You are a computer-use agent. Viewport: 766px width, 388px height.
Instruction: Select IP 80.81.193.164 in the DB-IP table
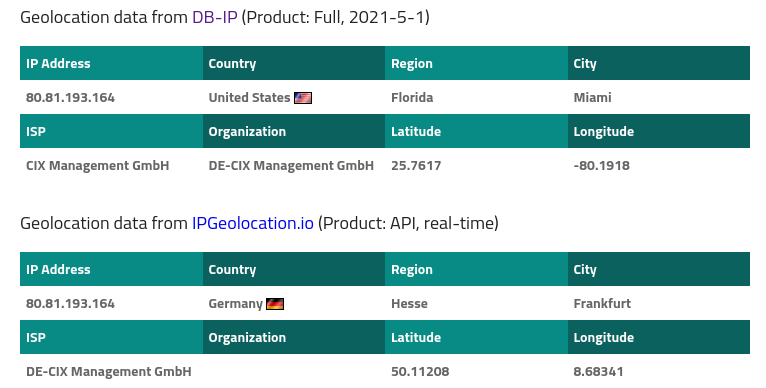click(x=70, y=98)
